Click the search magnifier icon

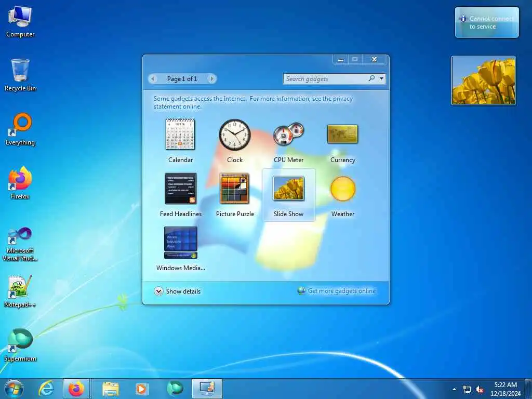point(372,78)
